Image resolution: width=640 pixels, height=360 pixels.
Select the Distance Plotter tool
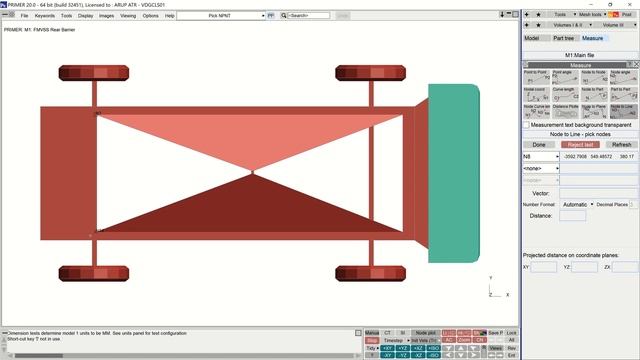pos(565,112)
